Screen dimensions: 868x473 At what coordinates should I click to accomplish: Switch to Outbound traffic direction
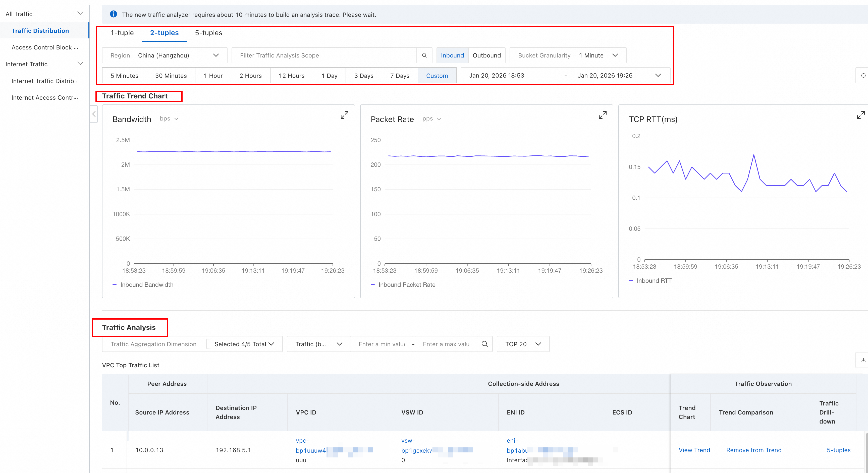486,55
